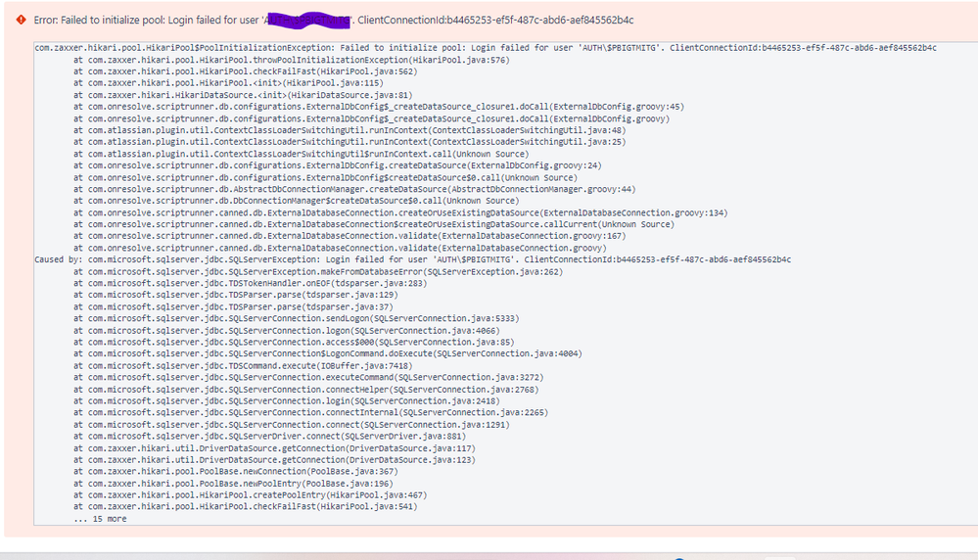
Task: Click the line ContextClassLoaderSwitchingUtil.java:25
Action: [x=349, y=142]
